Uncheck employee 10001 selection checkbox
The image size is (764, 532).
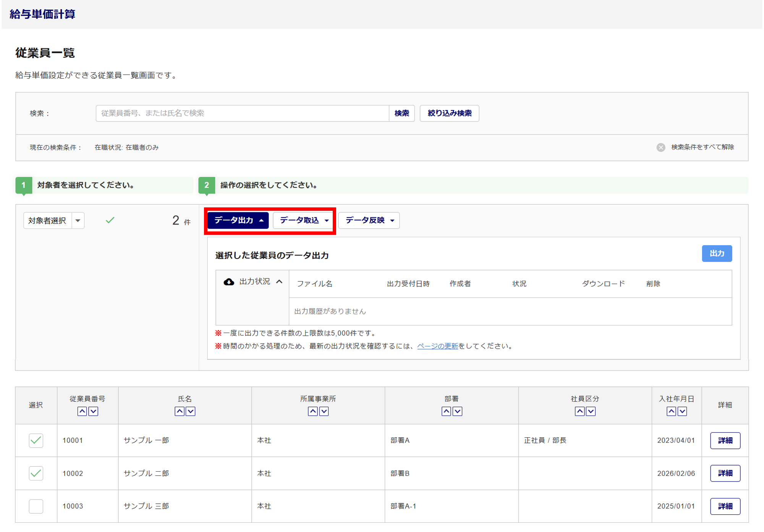point(36,440)
